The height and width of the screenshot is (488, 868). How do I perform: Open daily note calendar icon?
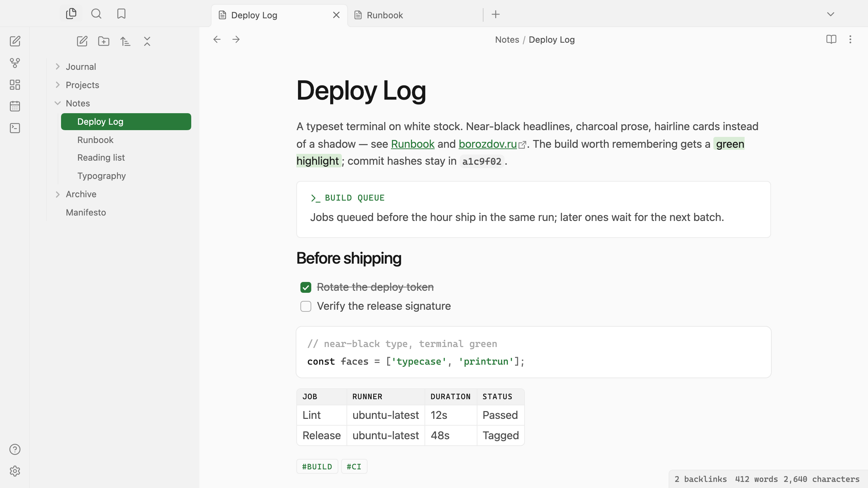[x=15, y=106]
